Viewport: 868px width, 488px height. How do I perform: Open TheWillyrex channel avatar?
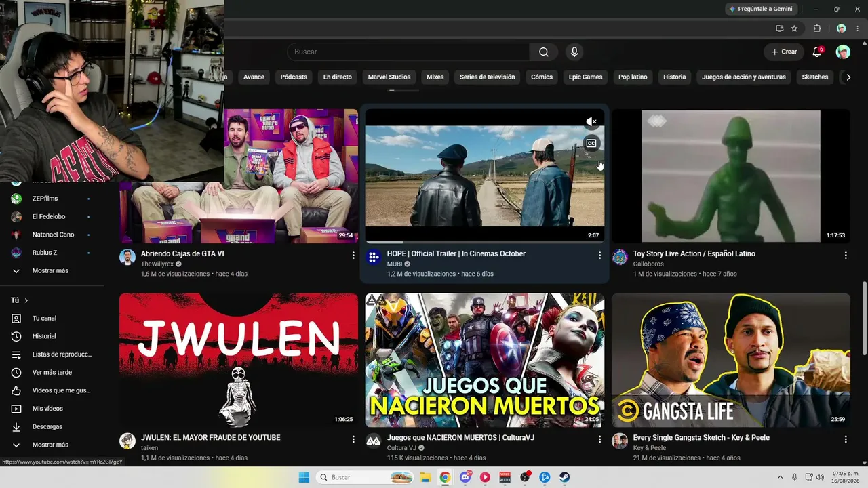pos(127,257)
